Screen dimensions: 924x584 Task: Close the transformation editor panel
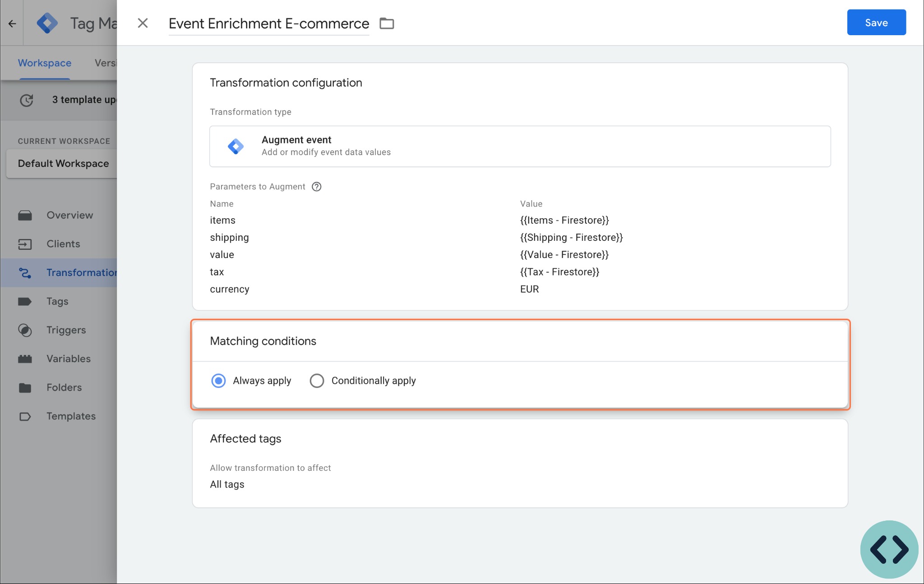[143, 23]
